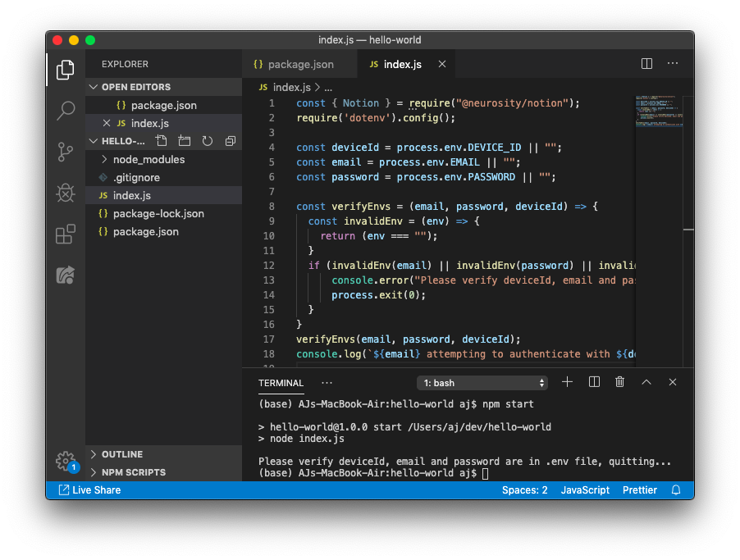The image size is (740, 560).
Task: Open the Search view in activity bar
Action: click(x=66, y=111)
